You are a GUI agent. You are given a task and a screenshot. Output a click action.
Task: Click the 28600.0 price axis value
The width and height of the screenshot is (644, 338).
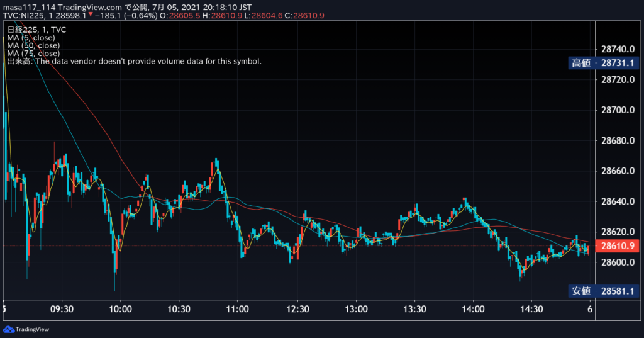(x=618, y=262)
